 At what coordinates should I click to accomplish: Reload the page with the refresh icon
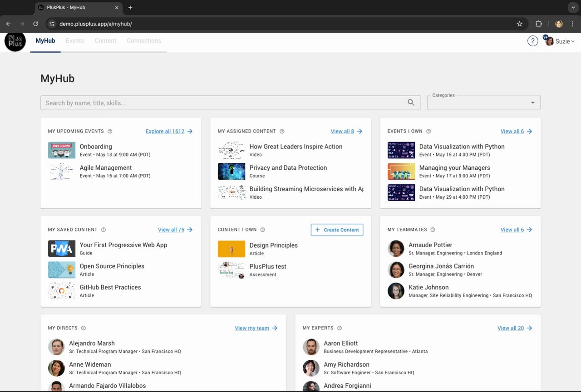tap(36, 24)
